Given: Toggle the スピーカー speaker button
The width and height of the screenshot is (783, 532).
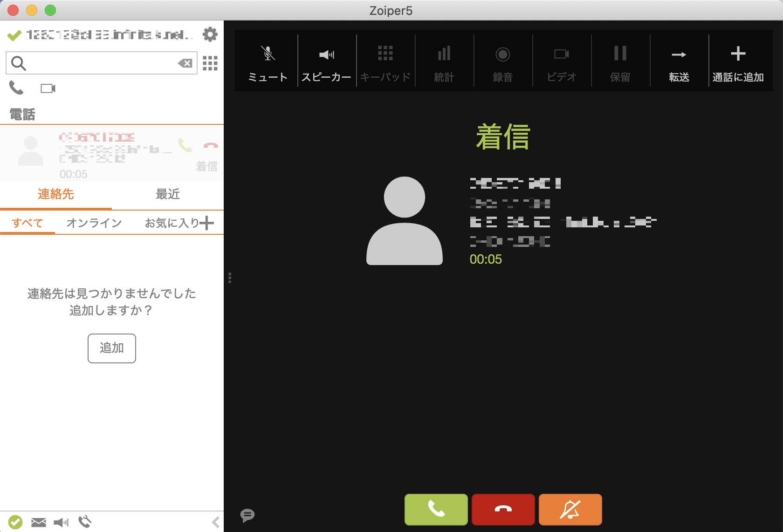Looking at the screenshot, I should click(x=327, y=61).
